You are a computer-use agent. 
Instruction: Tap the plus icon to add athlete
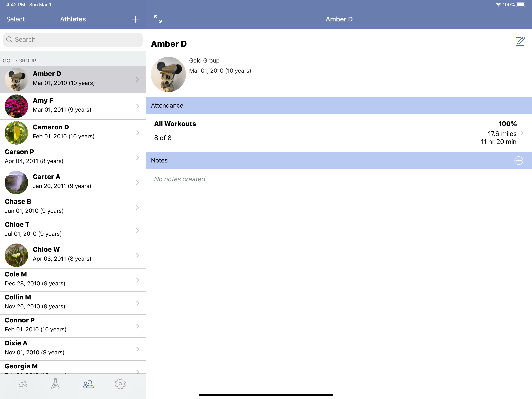(x=135, y=19)
